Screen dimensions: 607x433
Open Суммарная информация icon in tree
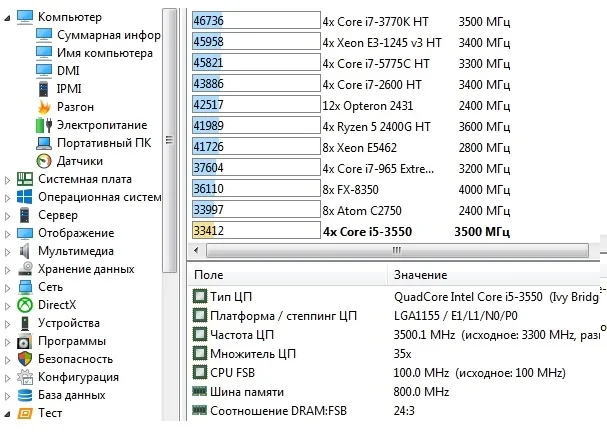pyautogui.click(x=44, y=35)
